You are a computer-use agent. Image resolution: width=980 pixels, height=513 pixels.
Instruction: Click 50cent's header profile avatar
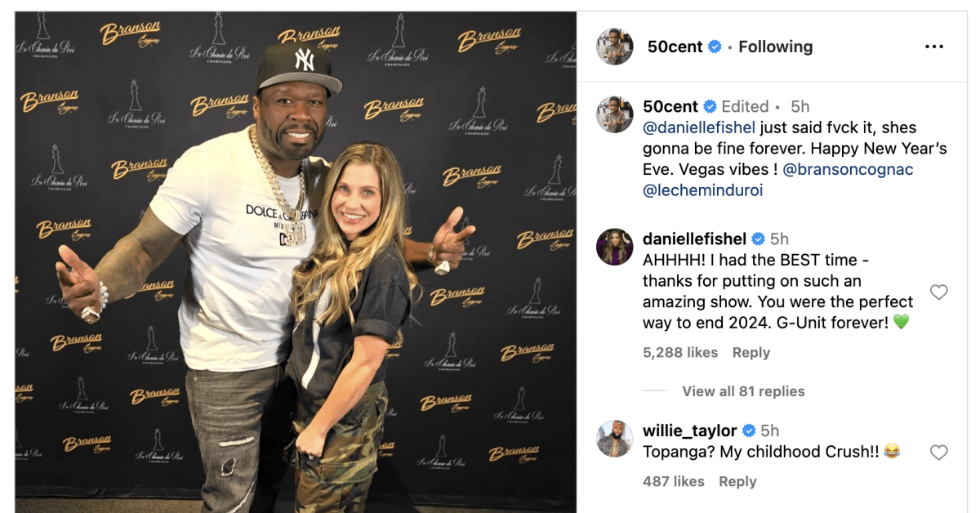point(614,47)
